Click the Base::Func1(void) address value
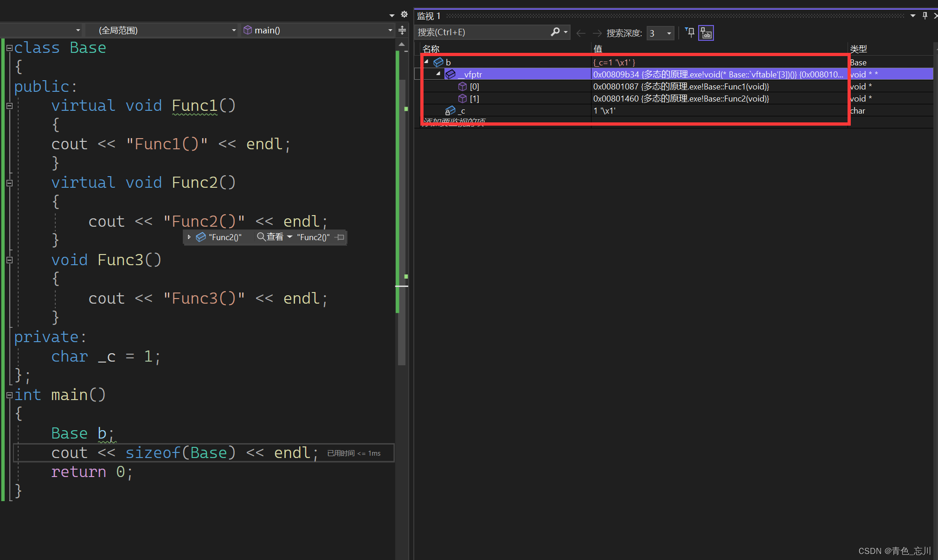The width and height of the screenshot is (938, 560). click(x=681, y=86)
